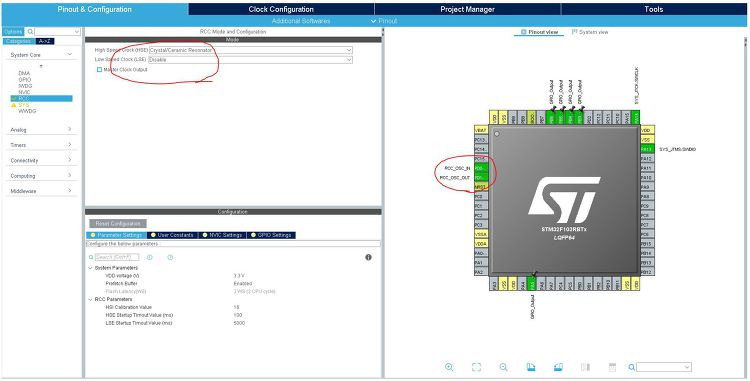Viewport: 750px width, 381px height.
Task: Click the magnifier icon beside Options button
Action: point(30,32)
